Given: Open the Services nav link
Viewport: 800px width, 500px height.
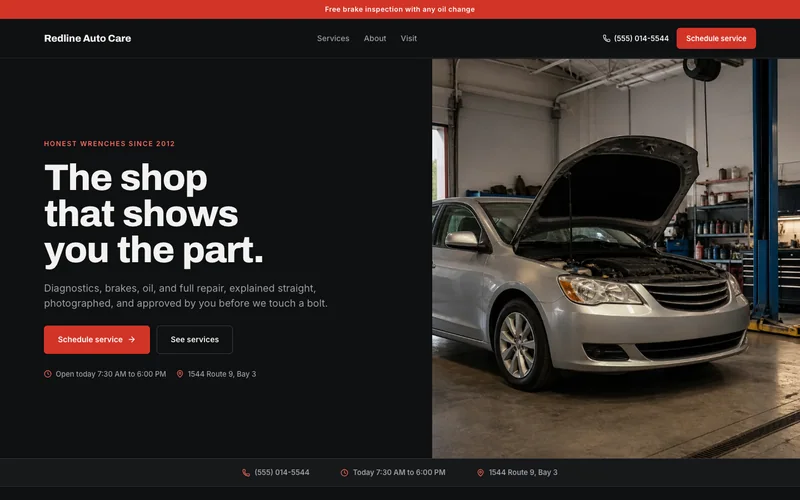Looking at the screenshot, I should point(333,38).
